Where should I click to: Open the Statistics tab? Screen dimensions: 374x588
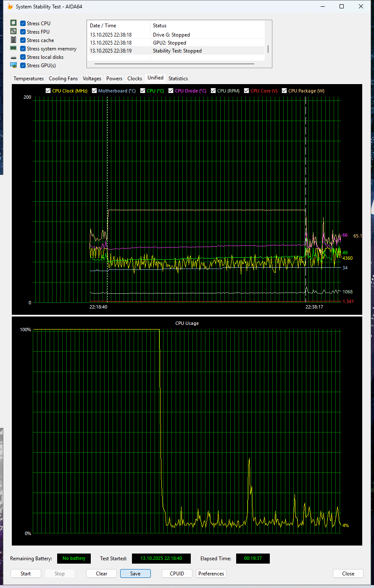click(178, 78)
